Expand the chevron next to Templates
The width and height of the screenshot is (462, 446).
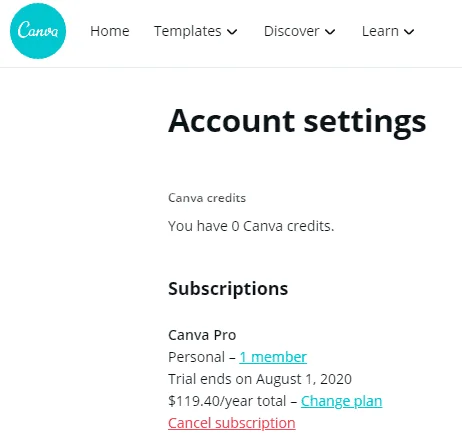click(x=232, y=32)
